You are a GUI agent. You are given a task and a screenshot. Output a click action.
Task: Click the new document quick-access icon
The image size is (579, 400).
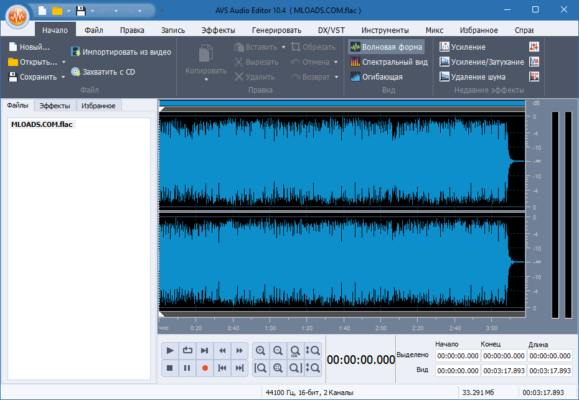click(x=42, y=11)
